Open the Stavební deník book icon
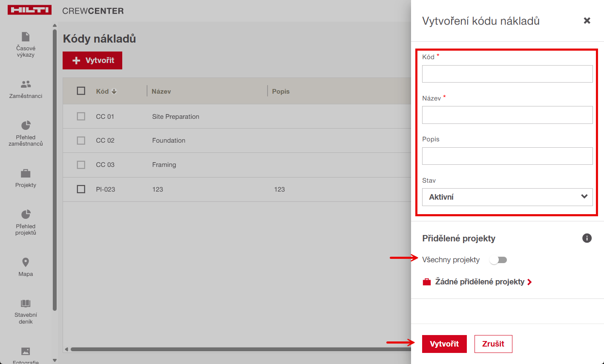Viewport: 604px width, 364px height. click(x=26, y=304)
